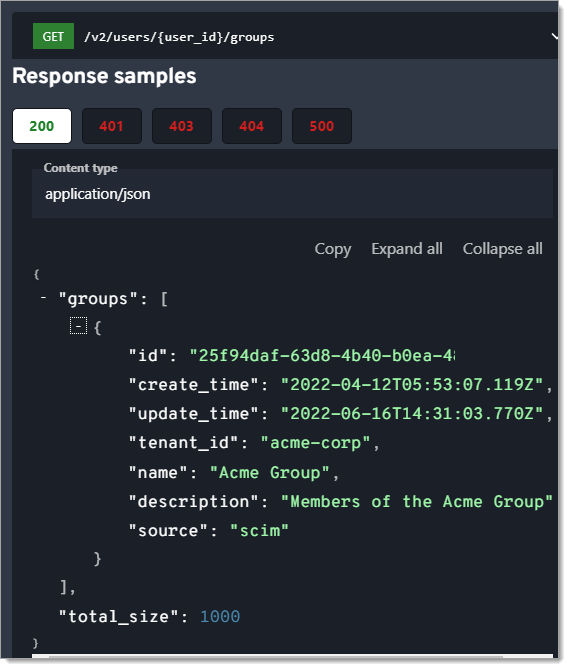569x669 pixels.
Task: Click the "update_time" key label
Action: [x=194, y=414]
